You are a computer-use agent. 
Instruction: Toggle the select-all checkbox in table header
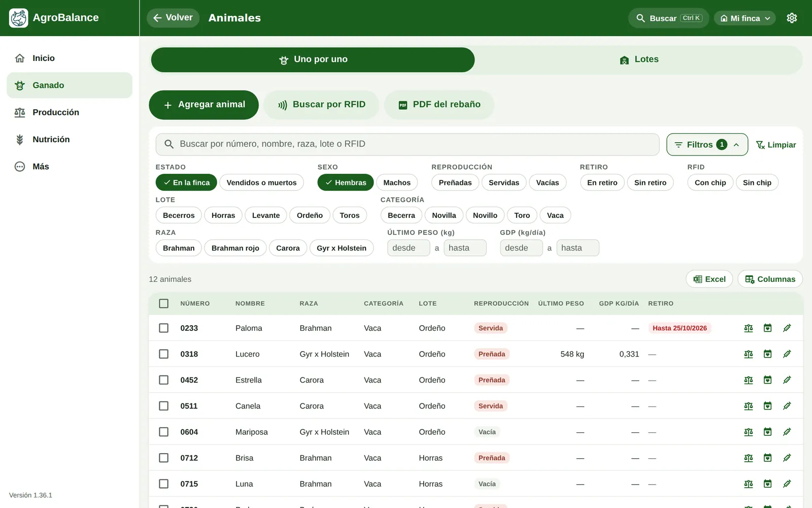[163, 303]
